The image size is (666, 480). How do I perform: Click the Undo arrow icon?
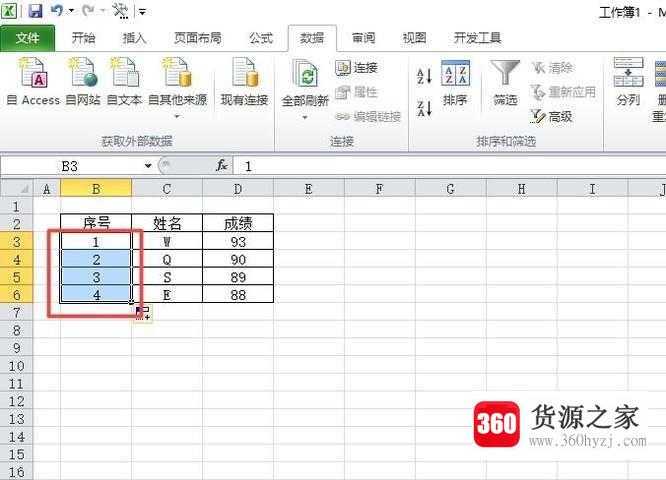(57, 11)
